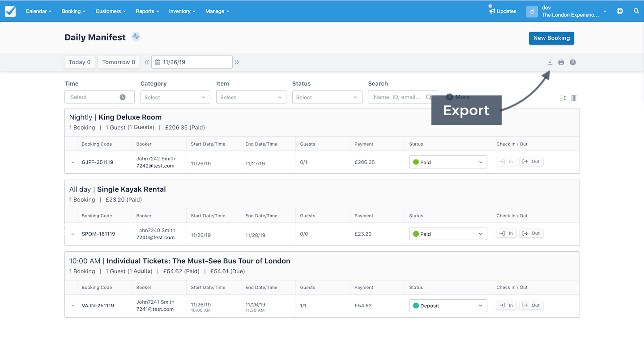
Task: Open the Calendar menu
Action: (38, 11)
